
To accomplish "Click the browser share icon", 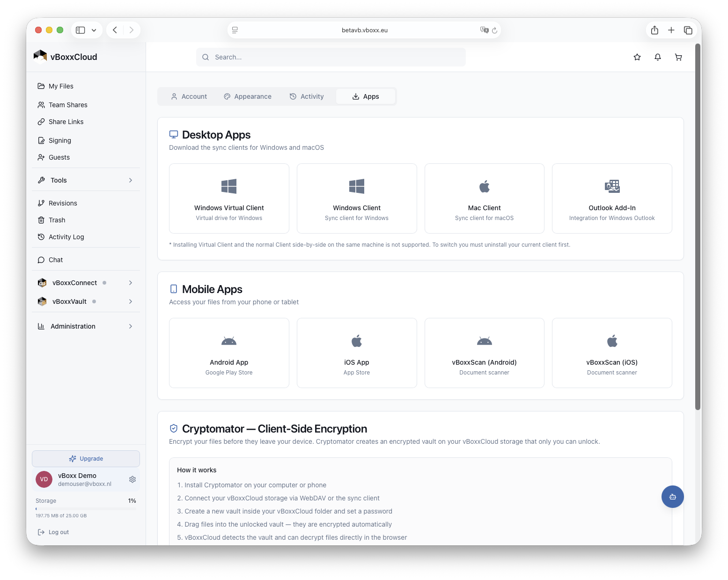I will coord(654,30).
